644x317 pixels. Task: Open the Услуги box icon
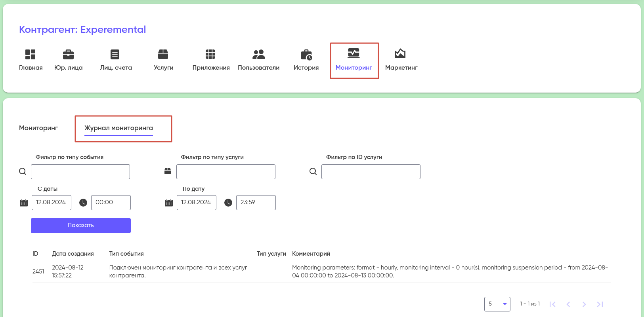(x=163, y=55)
